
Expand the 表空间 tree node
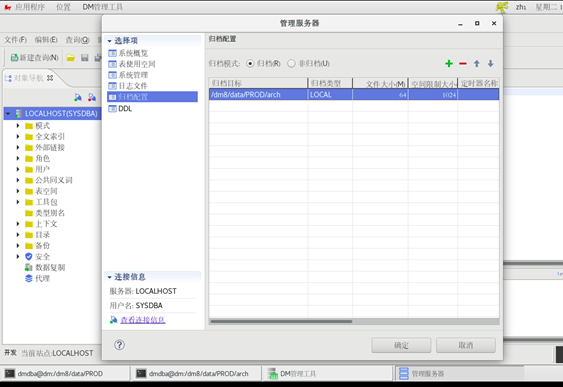18,191
